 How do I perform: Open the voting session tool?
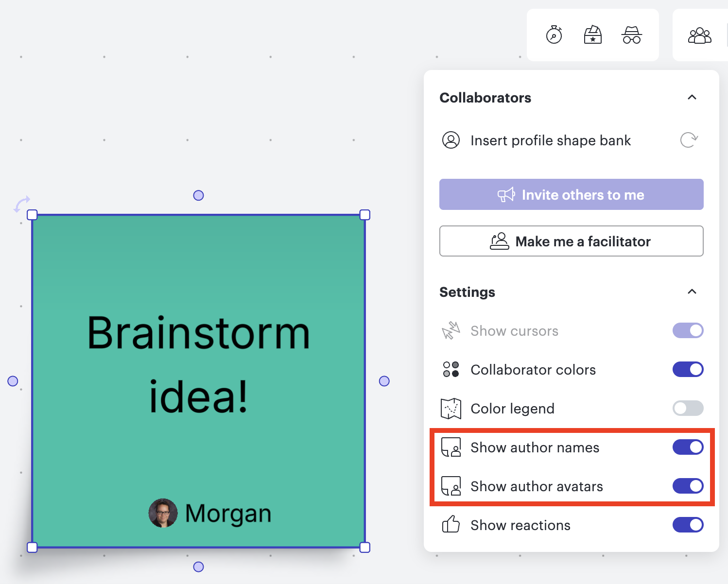pyautogui.click(x=593, y=35)
